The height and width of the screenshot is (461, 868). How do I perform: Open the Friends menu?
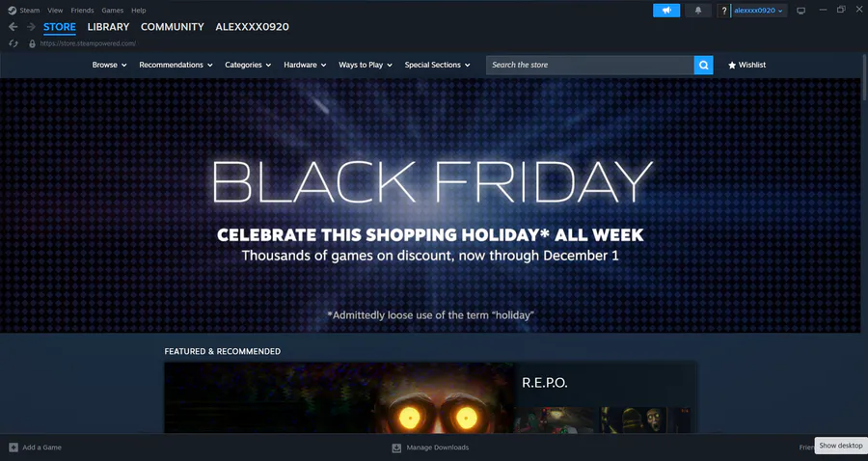coord(82,11)
